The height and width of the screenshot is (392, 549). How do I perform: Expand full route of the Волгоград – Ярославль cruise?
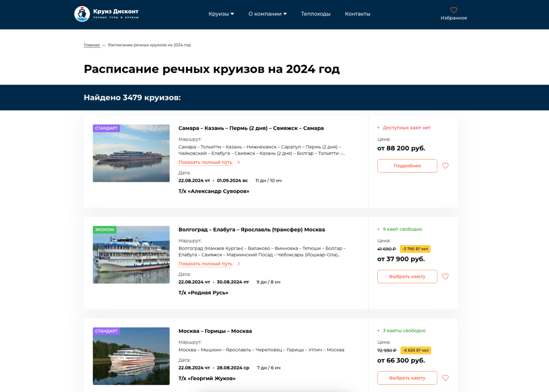[205, 264]
